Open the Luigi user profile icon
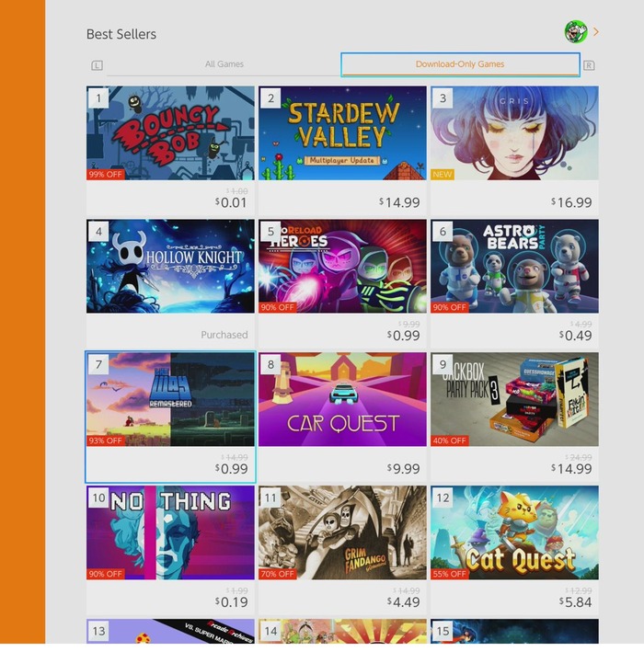Viewport: 644px width, 652px height. point(576,31)
